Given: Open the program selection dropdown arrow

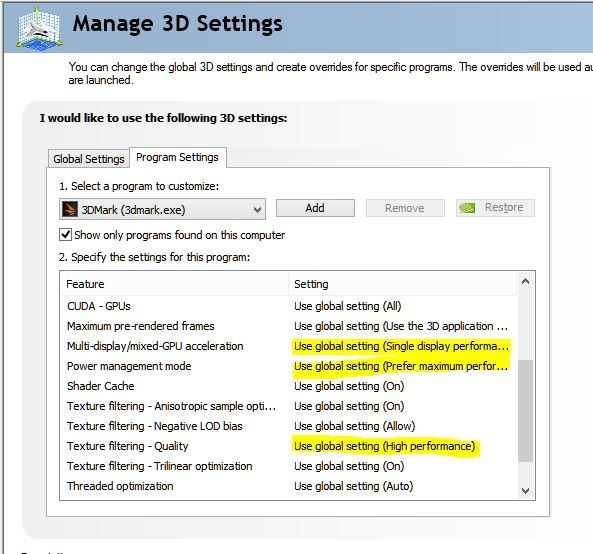Looking at the screenshot, I should click(258, 209).
